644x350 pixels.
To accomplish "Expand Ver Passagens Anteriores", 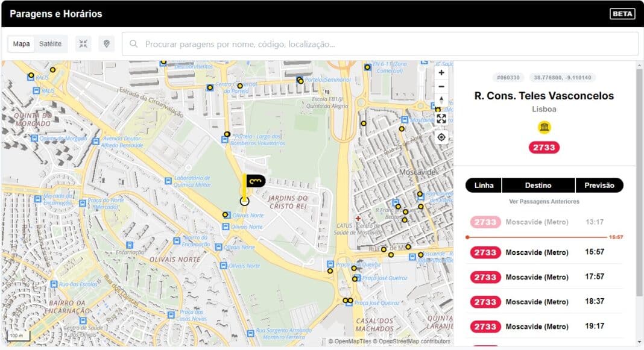I will point(544,201).
